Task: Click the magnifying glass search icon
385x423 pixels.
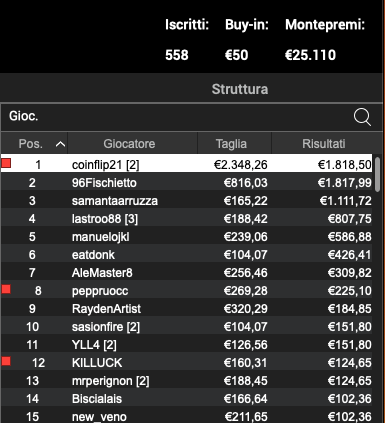Action: click(x=362, y=117)
